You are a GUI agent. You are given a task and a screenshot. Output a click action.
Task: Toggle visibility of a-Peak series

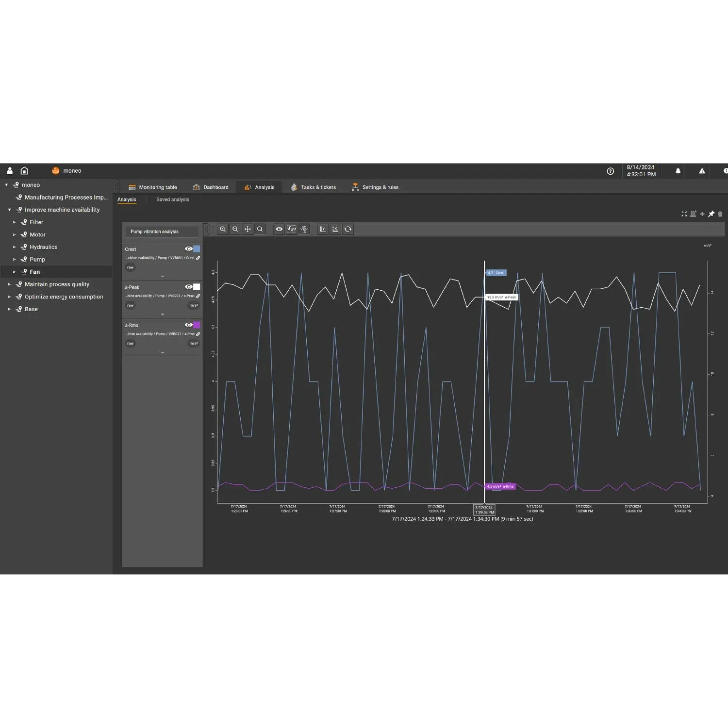[x=188, y=287]
